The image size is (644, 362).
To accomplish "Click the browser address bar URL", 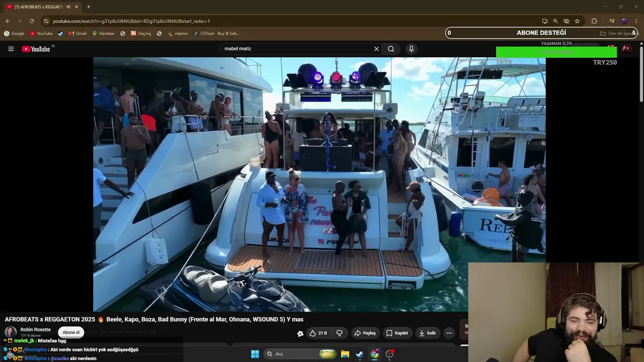I will tap(131, 21).
